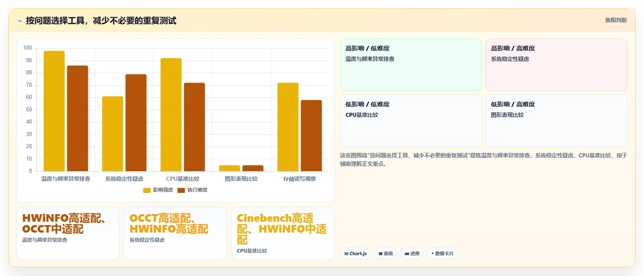Click the y-axis value 100
This screenshot has height=276, width=644.
coord(28,48)
